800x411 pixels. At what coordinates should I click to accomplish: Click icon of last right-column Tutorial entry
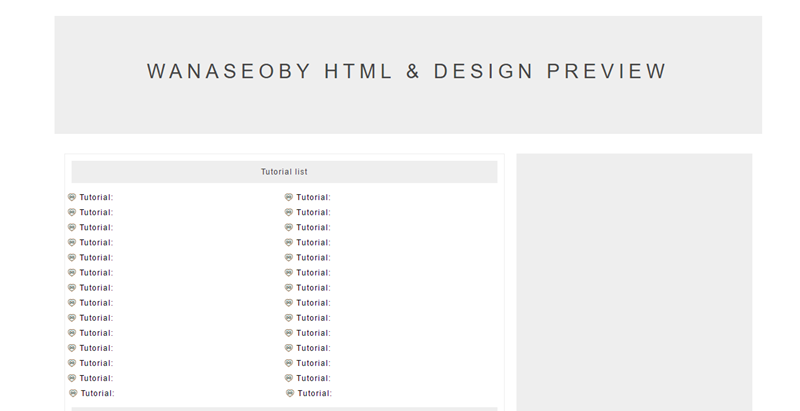(x=290, y=393)
